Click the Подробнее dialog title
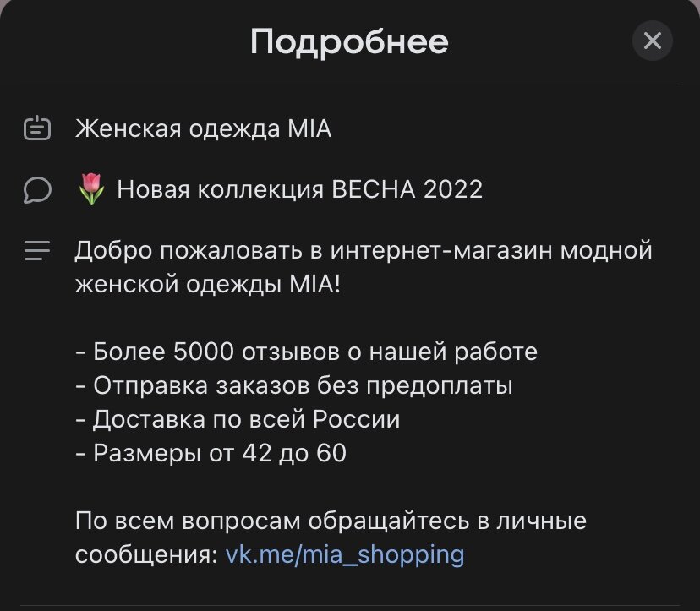Viewport: 700px width, 611px height. [x=349, y=40]
